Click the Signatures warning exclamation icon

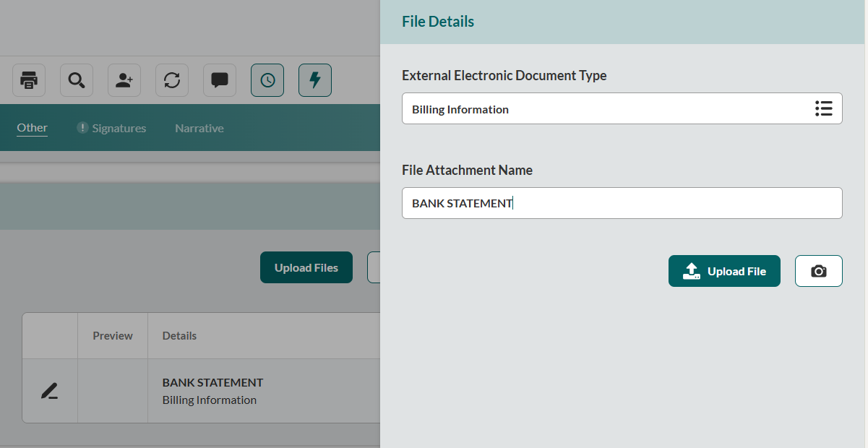pyautogui.click(x=82, y=128)
